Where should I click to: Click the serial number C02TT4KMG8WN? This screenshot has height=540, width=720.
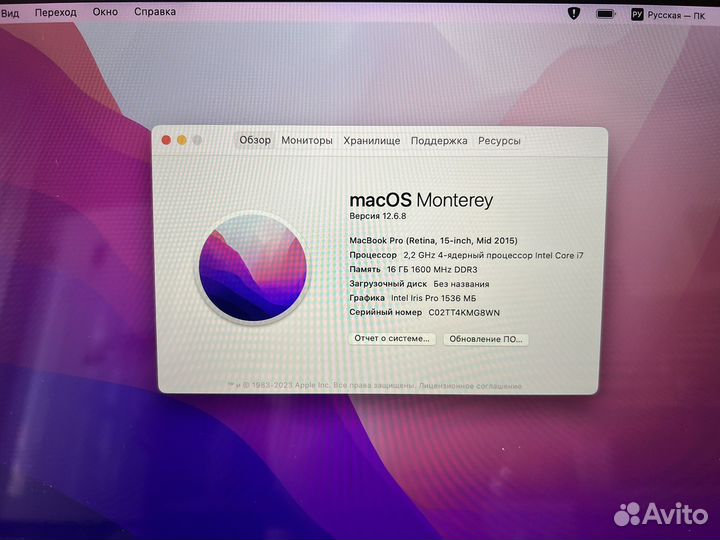464,313
